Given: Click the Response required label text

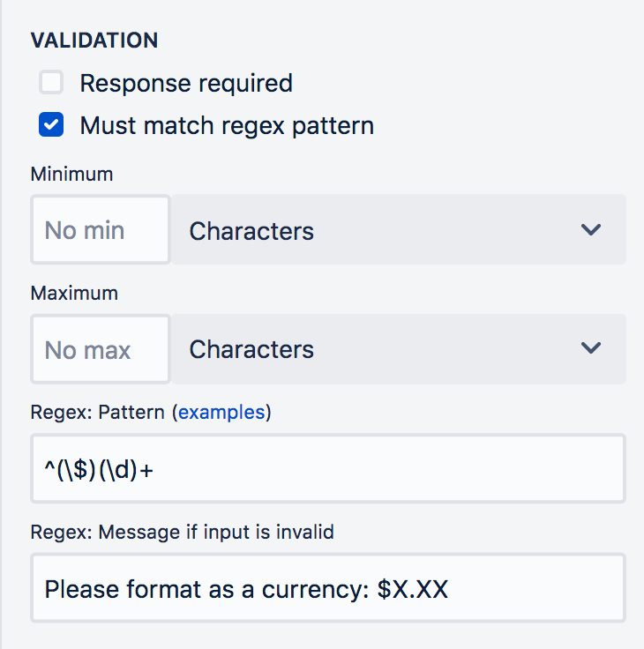Looking at the screenshot, I should (186, 83).
